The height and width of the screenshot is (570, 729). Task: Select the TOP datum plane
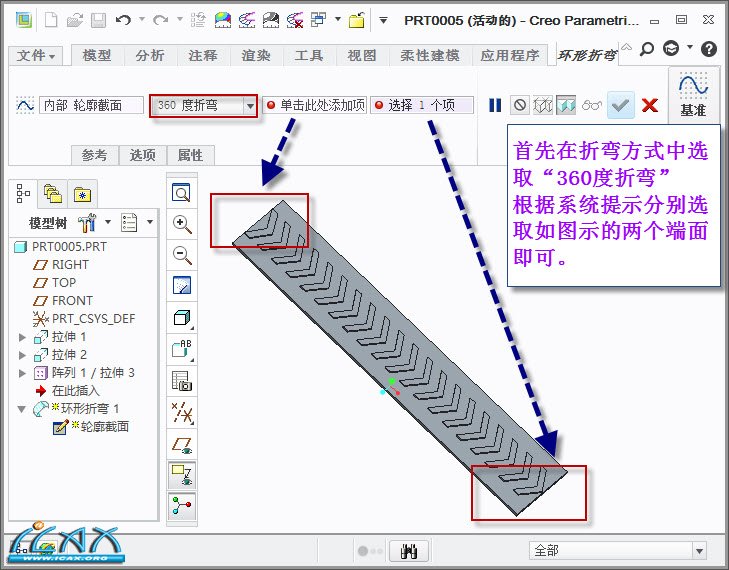pos(54,283)
